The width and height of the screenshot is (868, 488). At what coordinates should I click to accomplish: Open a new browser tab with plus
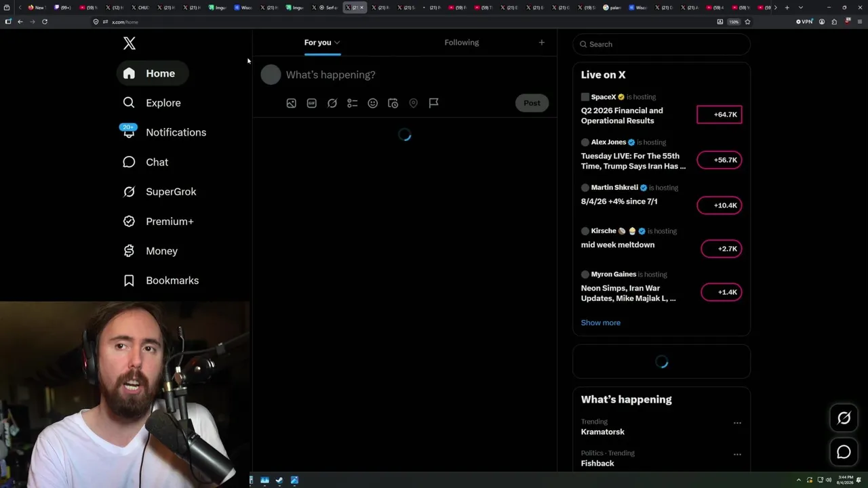click(x=787, y=7)
